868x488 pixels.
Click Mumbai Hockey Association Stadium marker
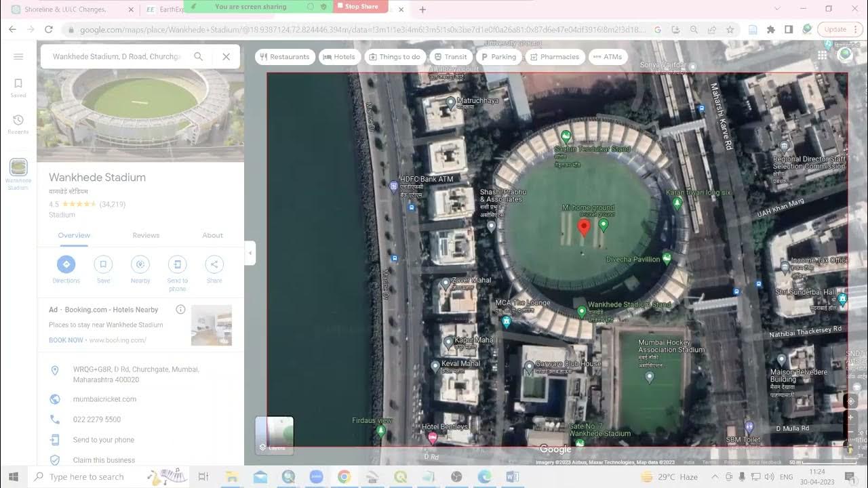pyautogui.click(x=650, y=375)
